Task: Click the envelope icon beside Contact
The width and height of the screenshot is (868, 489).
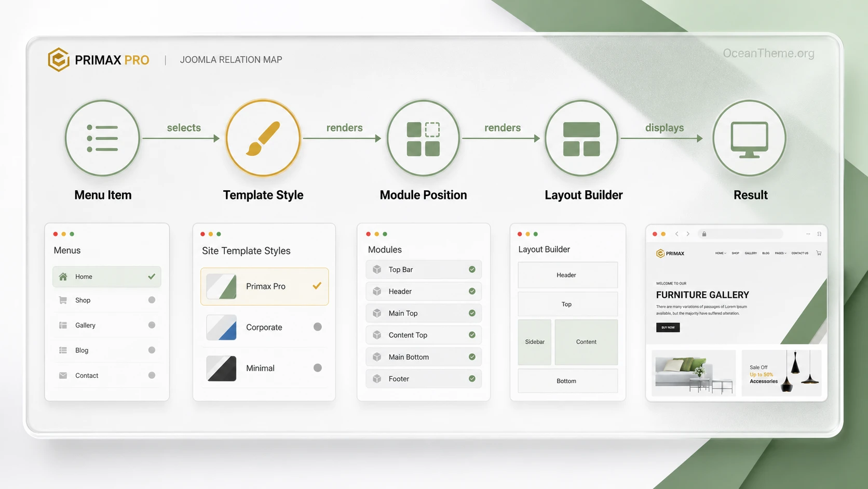Action: point(63,375)
